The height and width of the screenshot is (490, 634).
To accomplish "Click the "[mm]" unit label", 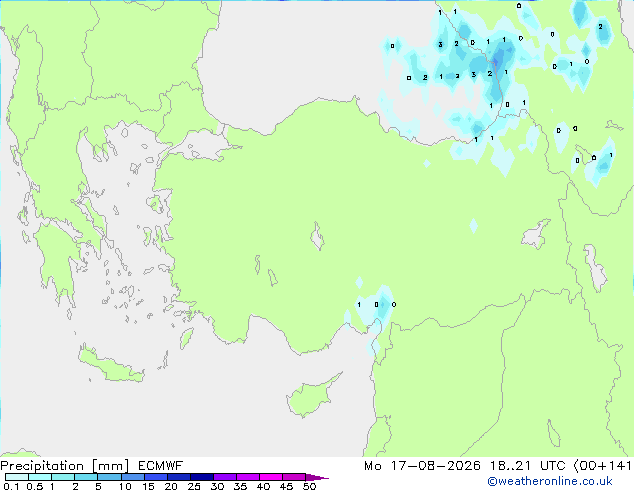I will 111,466.
